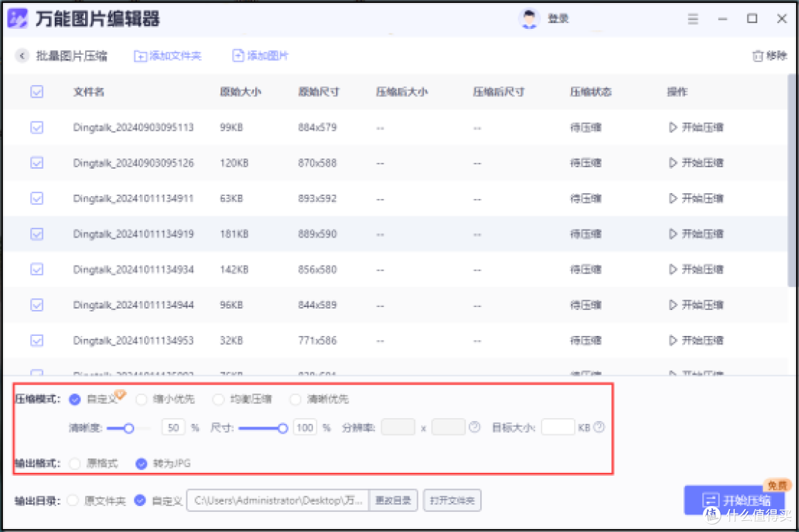Click the 更改目录 button
The width and height of the screenshot is (799, 532).
395,500
